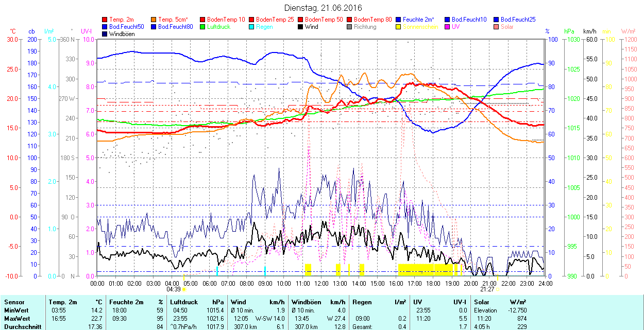Select the BodenTemp 25 legend label
The height and width of the screenshot is (330, 644).
[x=275, y=20]
